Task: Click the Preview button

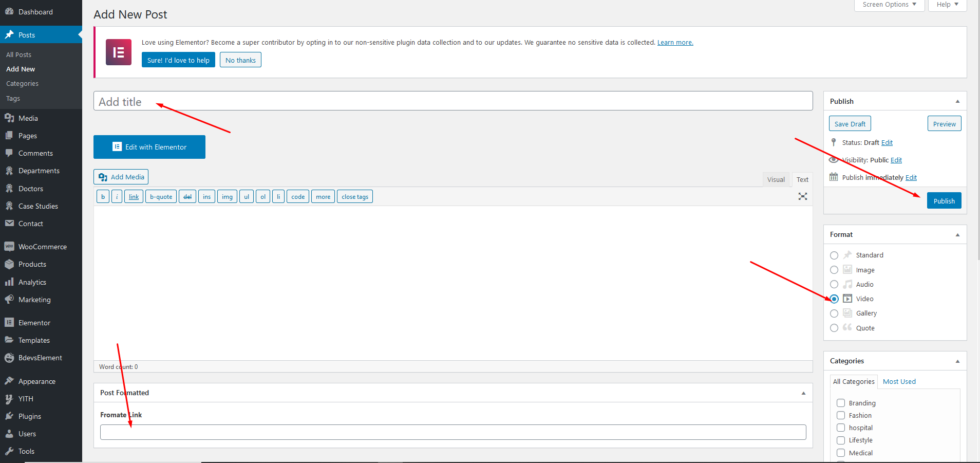Action: [944, 124]
